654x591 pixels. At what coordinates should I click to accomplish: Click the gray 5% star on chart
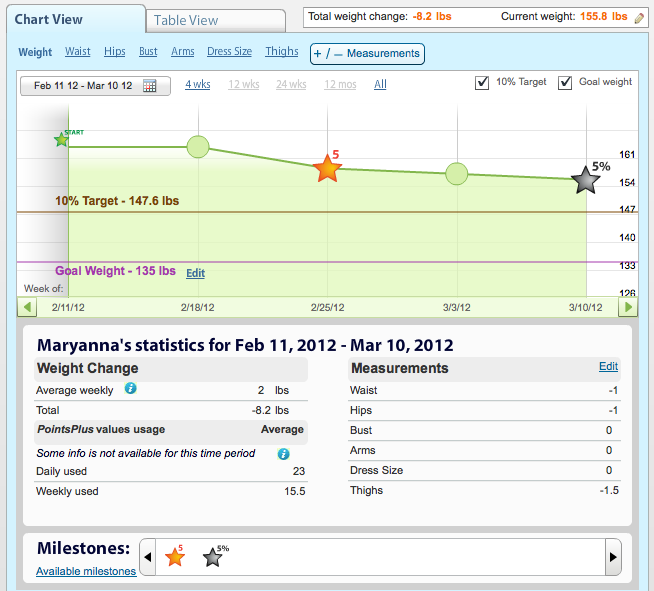tap(586, 181)
